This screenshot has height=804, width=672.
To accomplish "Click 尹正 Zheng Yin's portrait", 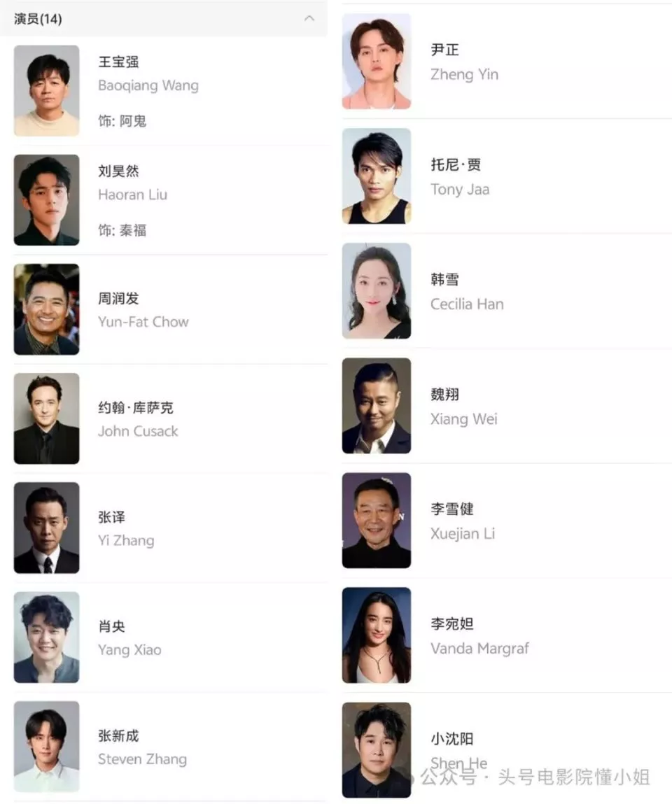I will pos(377,61).
